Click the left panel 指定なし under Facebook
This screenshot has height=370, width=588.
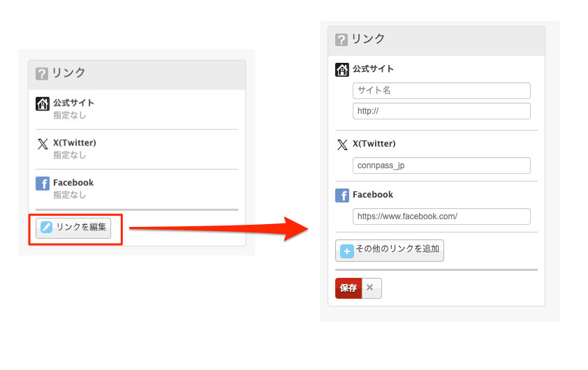click(70, 195)
